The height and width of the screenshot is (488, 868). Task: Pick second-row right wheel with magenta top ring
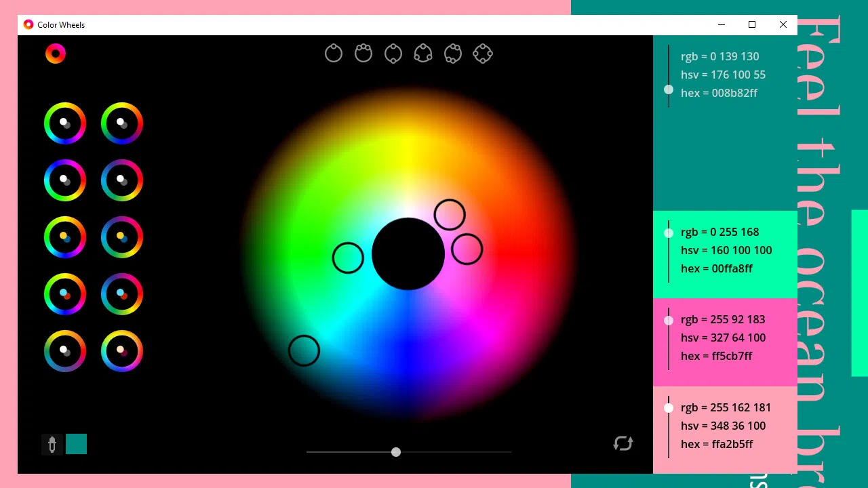tap(122, 180)
